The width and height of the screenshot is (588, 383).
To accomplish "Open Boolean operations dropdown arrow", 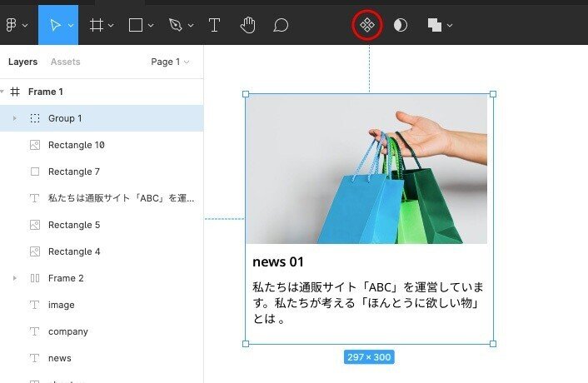I will click(450, 26).
